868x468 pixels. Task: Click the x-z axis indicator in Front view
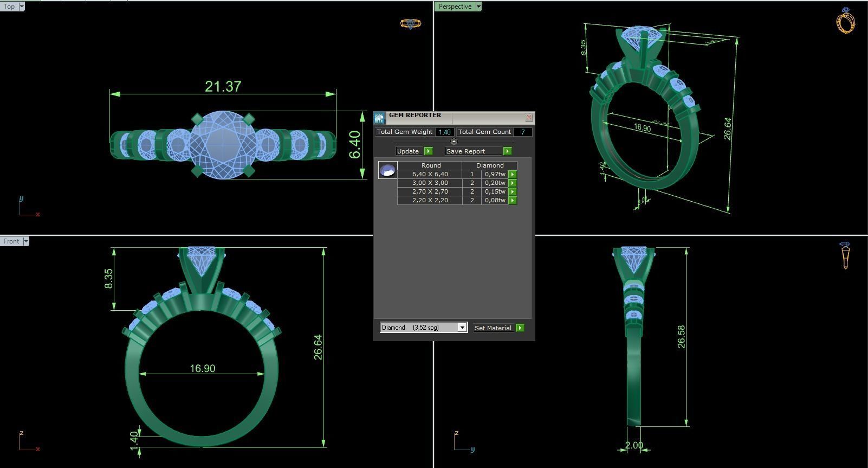point(29,441)
